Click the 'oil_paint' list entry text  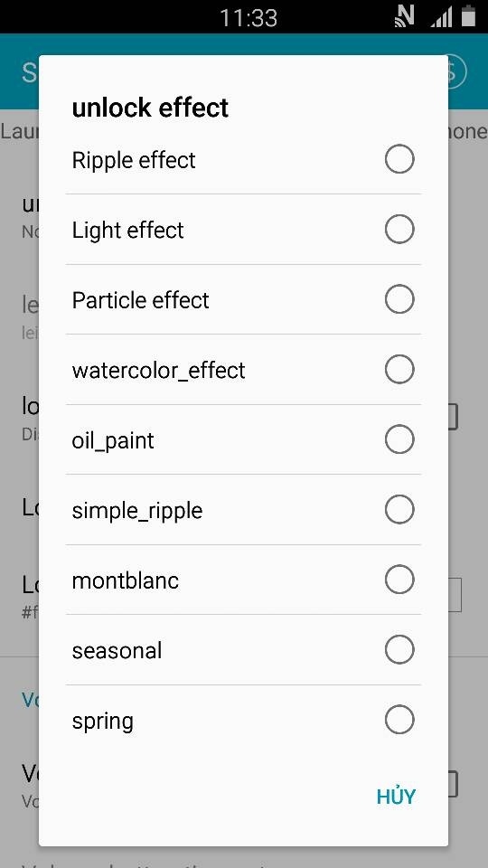pyautogui.click(x=113, y=441)
